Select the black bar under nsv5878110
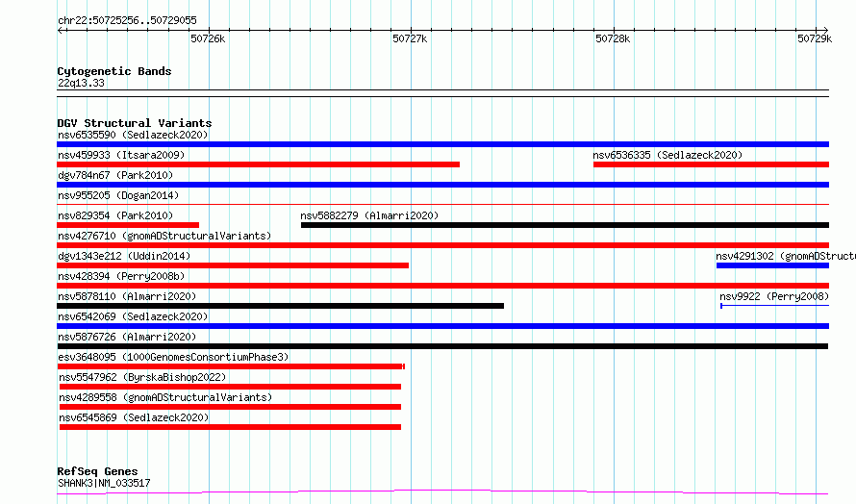Viewport: 856px width, 504px height. [280, 306]
